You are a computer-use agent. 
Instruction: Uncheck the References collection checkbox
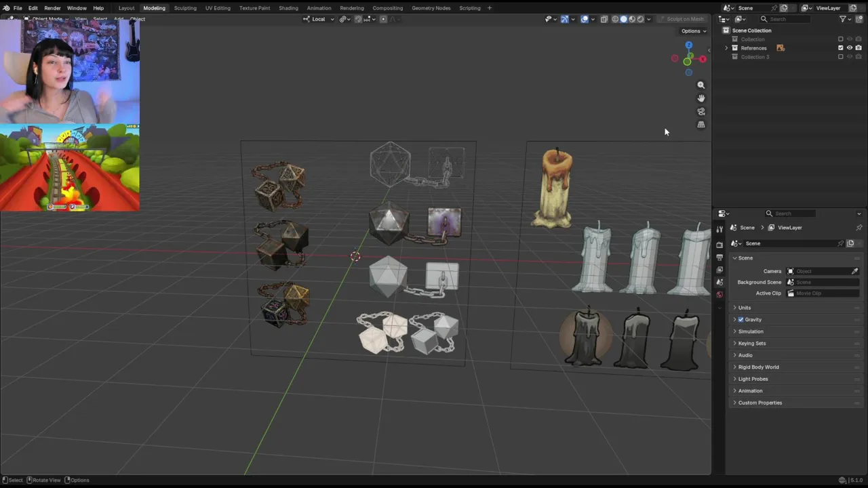click(841, 48)
